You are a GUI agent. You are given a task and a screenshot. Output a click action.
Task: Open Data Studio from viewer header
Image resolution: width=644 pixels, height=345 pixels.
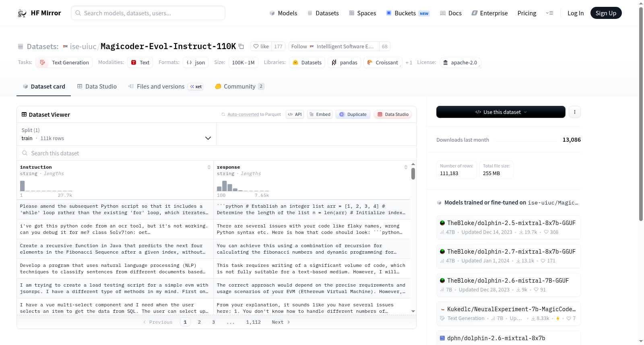pos(393,114)
